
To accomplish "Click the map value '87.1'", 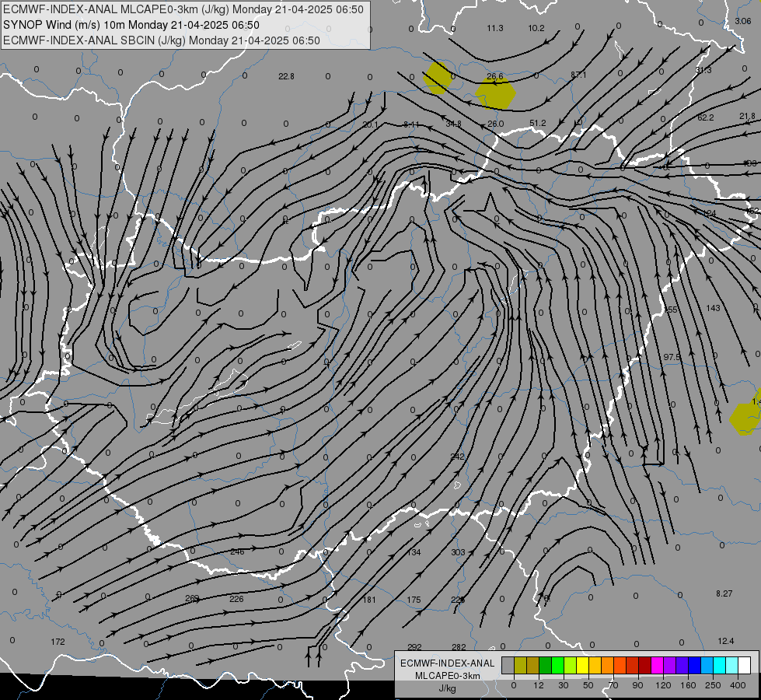I will [578, 75].
